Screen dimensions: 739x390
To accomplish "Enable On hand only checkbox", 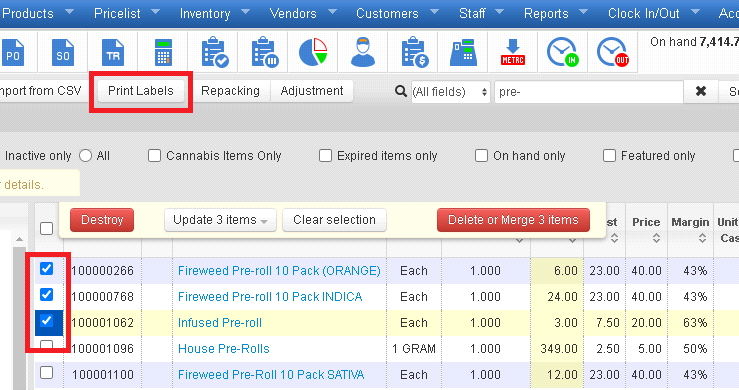I will (481, 156).
